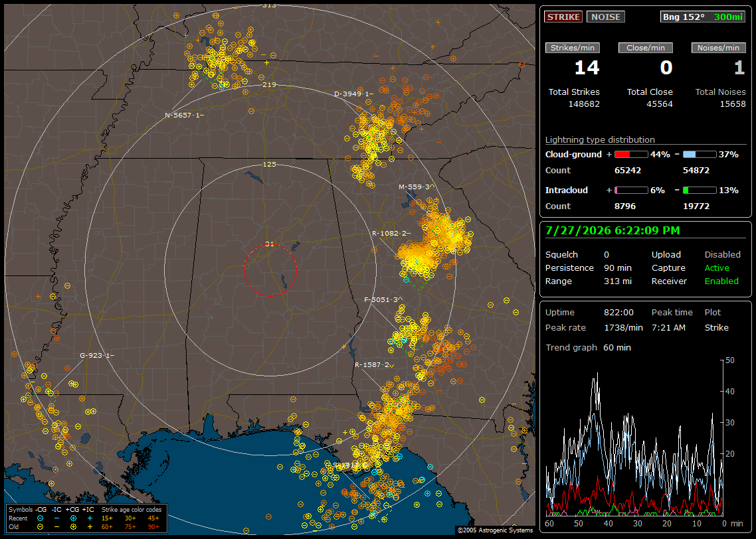The width and height of the screenshot is (756, 539).
Task: Click the Peak time value 7:21 AM
Action: point(668,327)
